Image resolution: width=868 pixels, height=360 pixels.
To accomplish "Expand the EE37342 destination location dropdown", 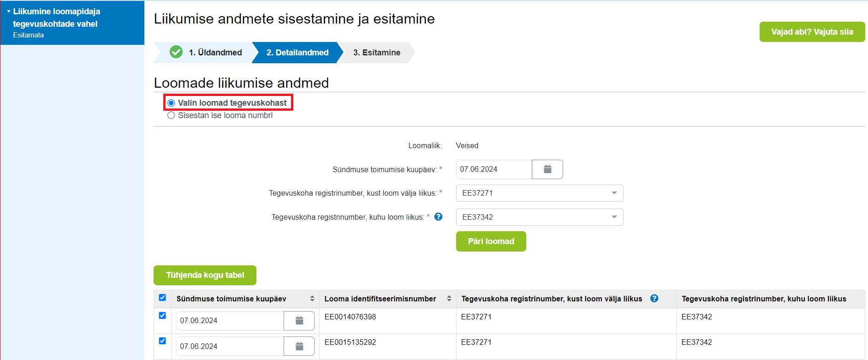I will pos(613,217).
